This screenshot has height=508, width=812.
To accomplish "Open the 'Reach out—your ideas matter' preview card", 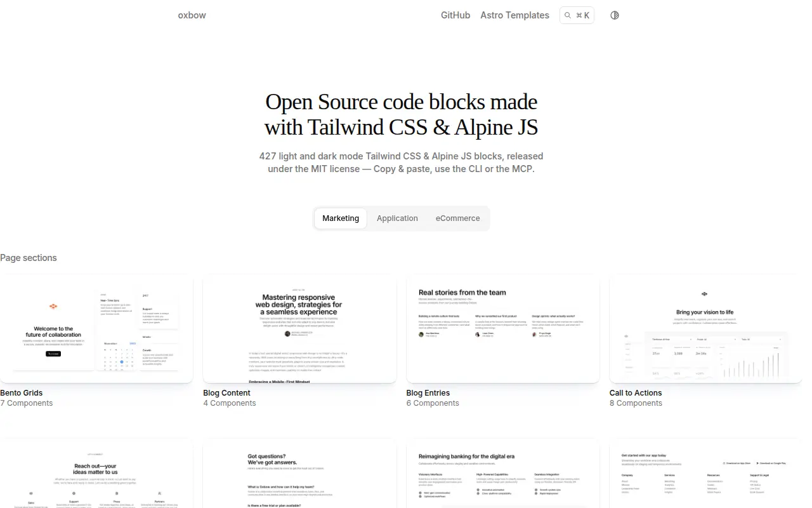I will pyautogui.click(x=96, y=473).
